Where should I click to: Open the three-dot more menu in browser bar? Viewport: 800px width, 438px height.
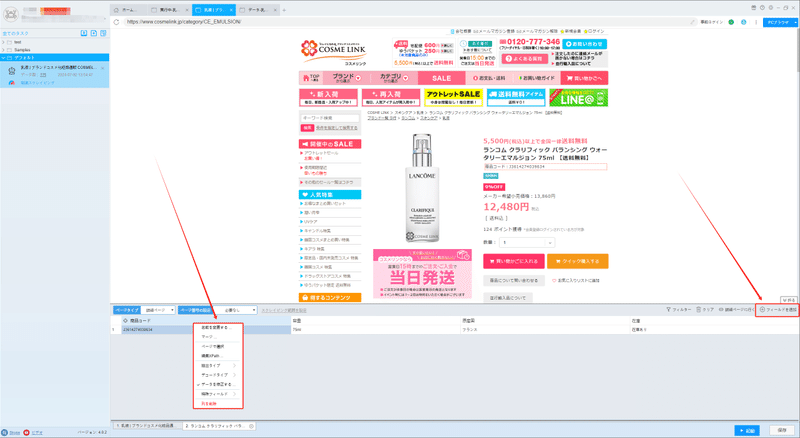756,22
